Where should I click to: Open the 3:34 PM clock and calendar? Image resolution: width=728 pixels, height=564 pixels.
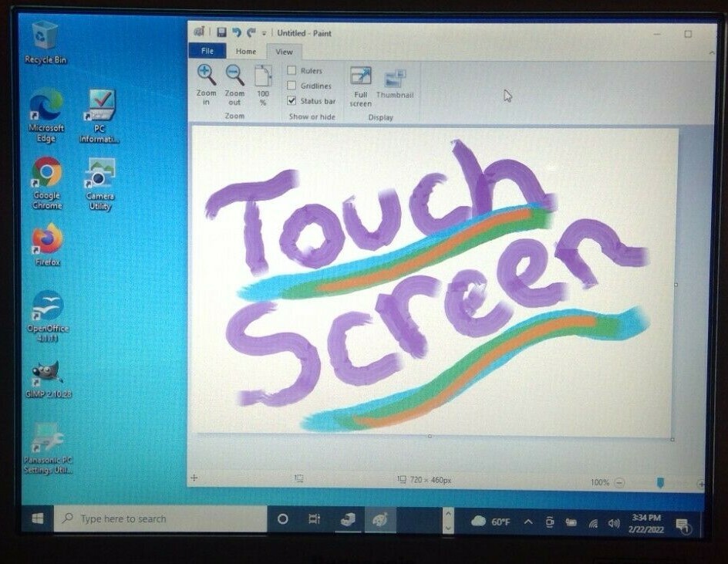[646, 523]
